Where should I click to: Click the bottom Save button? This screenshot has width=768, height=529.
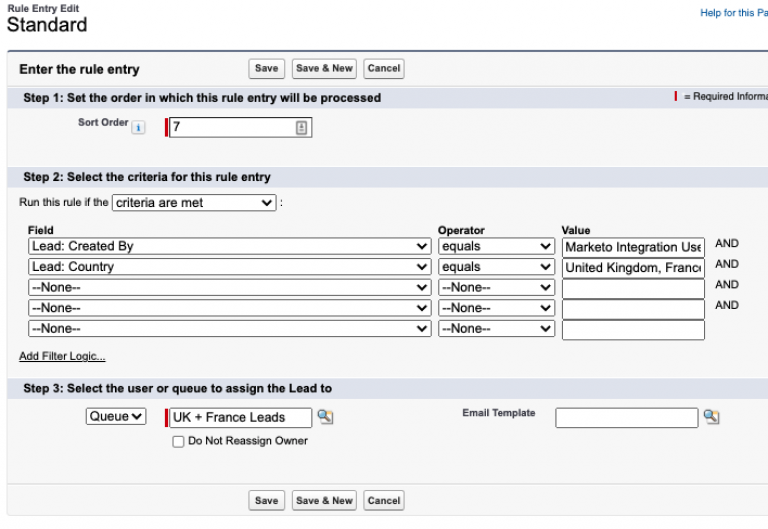266,501
